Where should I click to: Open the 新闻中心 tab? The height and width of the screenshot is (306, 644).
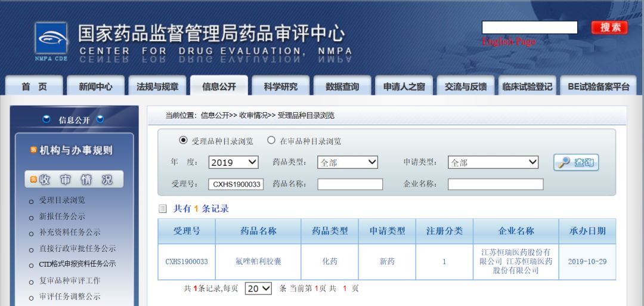click(x=95, y=86)
